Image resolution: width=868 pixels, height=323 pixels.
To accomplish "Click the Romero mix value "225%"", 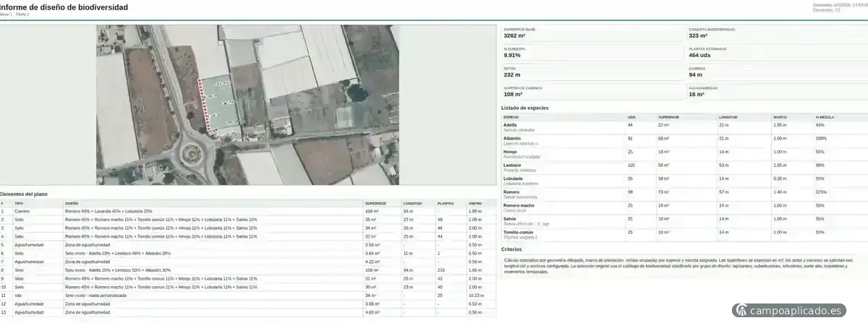I will click(x=821, y=191).
